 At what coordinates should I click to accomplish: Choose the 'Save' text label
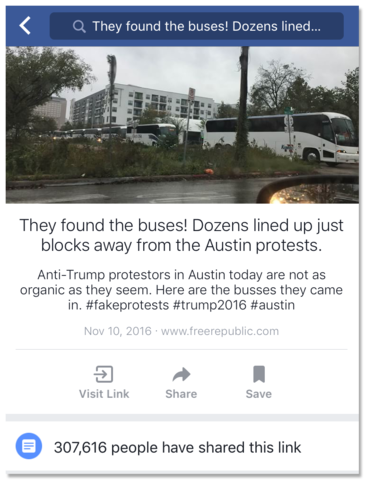[x=259, y=394]
